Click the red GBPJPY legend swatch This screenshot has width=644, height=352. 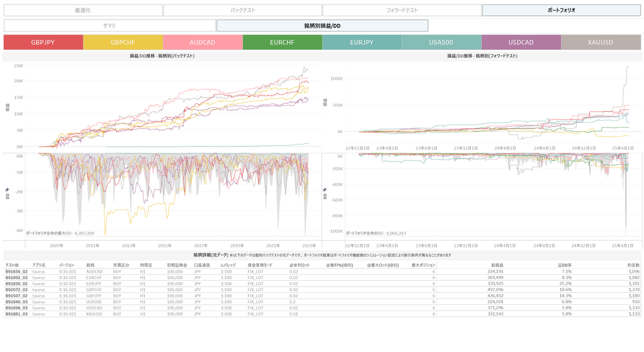[x=43, y=42]
